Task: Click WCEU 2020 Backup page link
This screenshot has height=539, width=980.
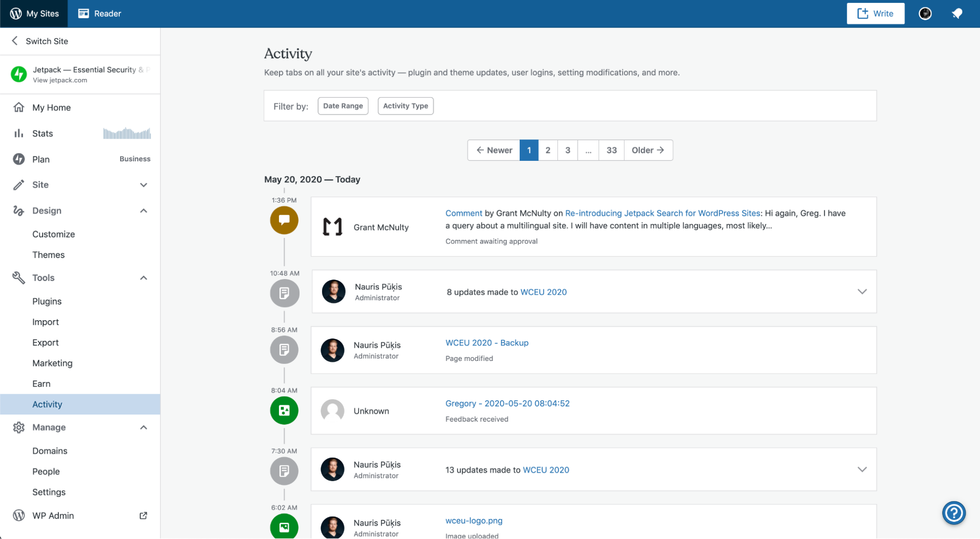Action: click(x=487, y=342)
